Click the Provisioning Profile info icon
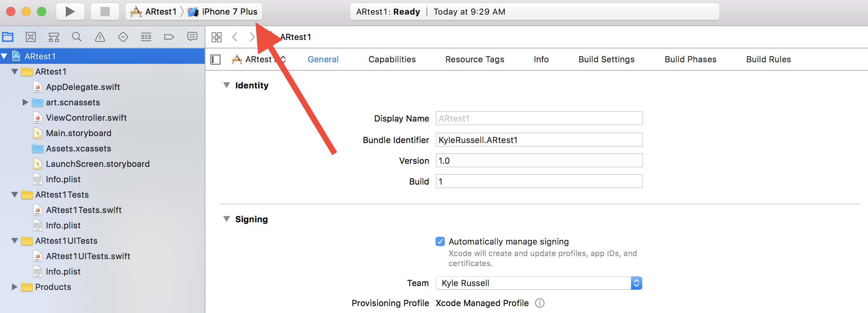The image size is (868, 313). [540, 303]
